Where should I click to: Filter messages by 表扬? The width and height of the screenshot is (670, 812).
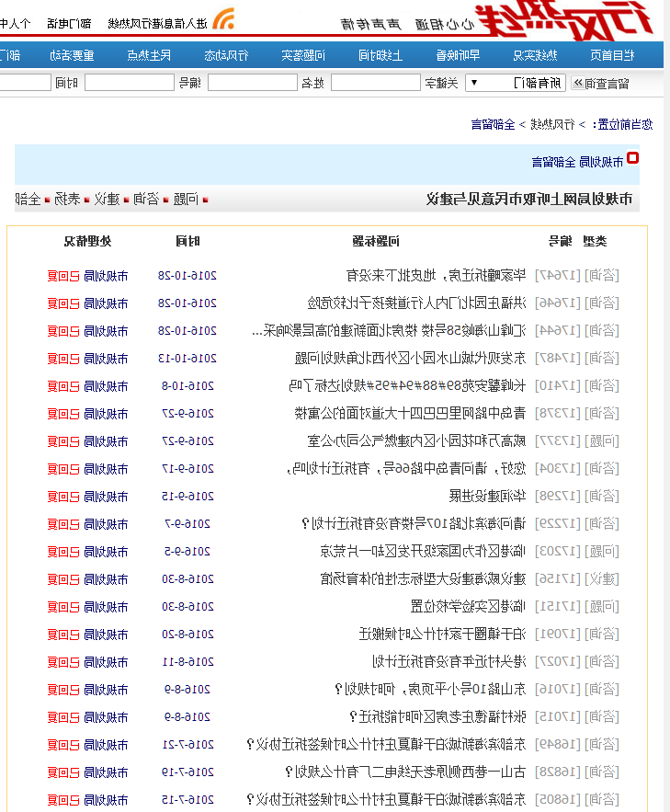[67, 200]
